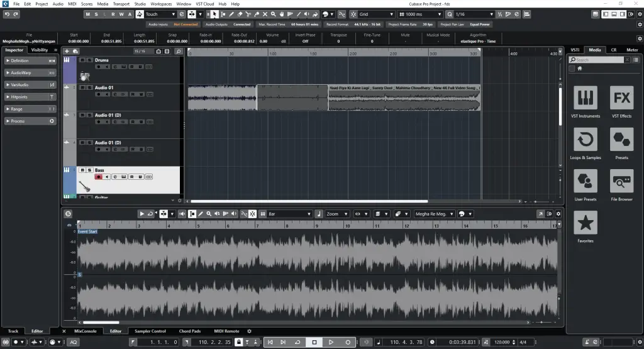Click the Add Track plus icon
The width and height of the screenshot is (644, 349).
[67, 51]
